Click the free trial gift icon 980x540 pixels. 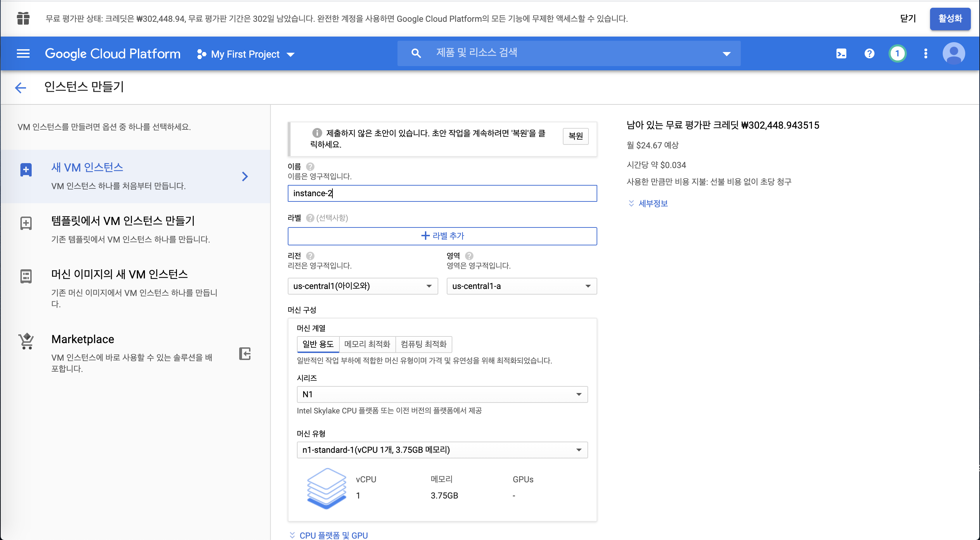[x=23, y=18]
